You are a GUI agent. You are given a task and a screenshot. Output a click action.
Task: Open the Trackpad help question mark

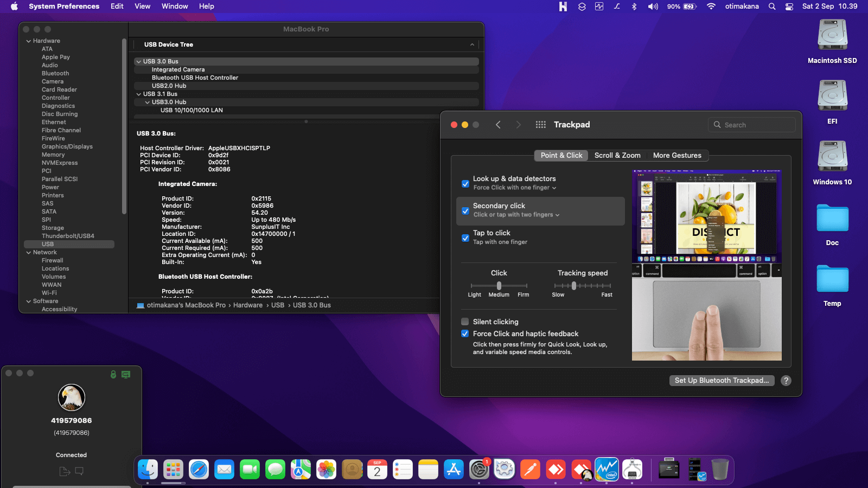click(786, 381)
